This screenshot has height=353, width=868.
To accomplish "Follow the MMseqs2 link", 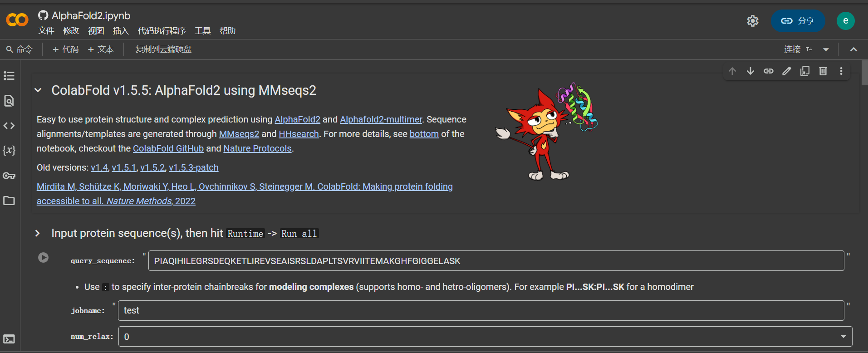I will pos(239,134).
